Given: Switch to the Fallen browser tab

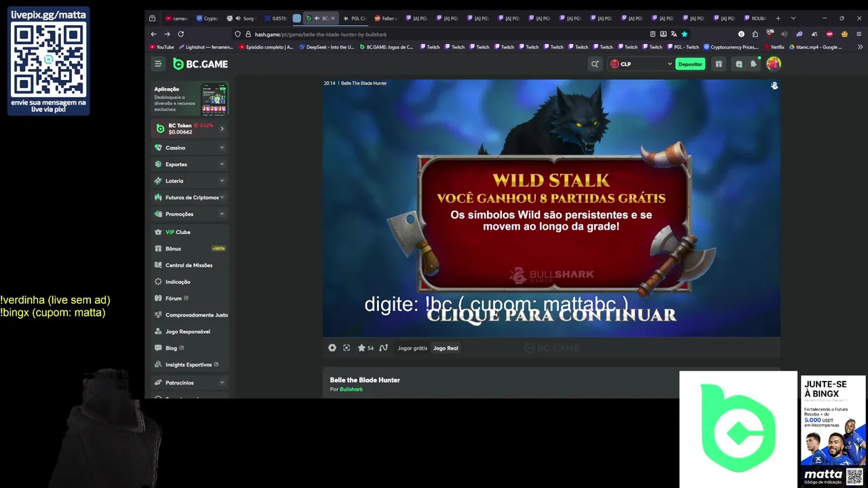Looking at the screenshot, I should click(387, 18).
